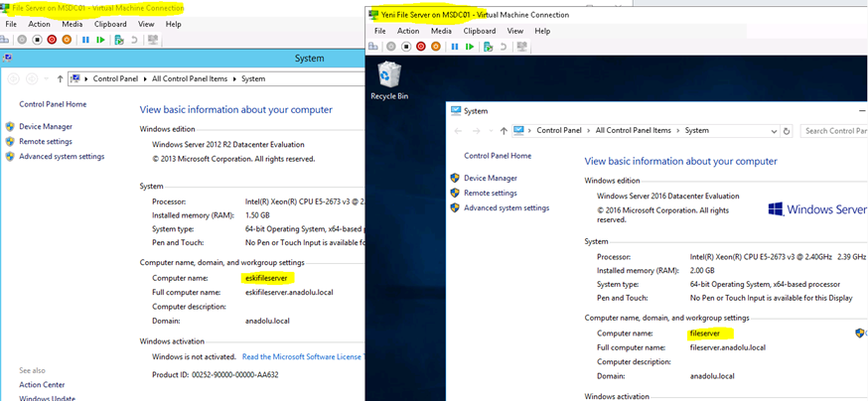Click Pause icon in Yeni File Server window

point(455,47)
